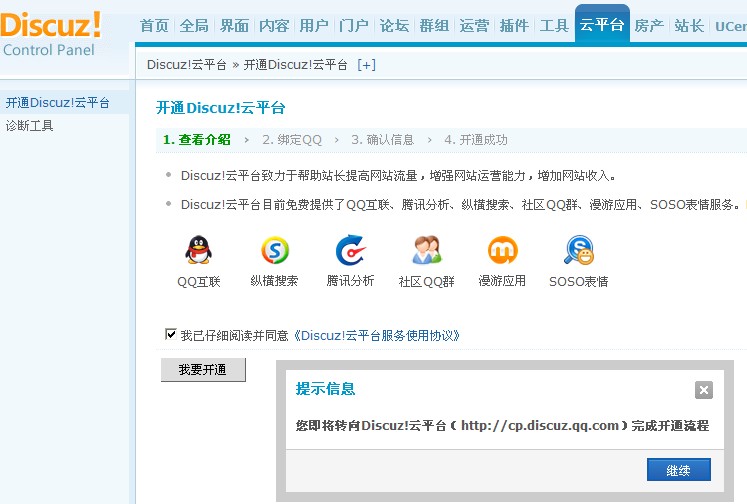Open the Discuz!云平台服务使用协议 link
The image size is (747, 504).
[x=376, y=335]
